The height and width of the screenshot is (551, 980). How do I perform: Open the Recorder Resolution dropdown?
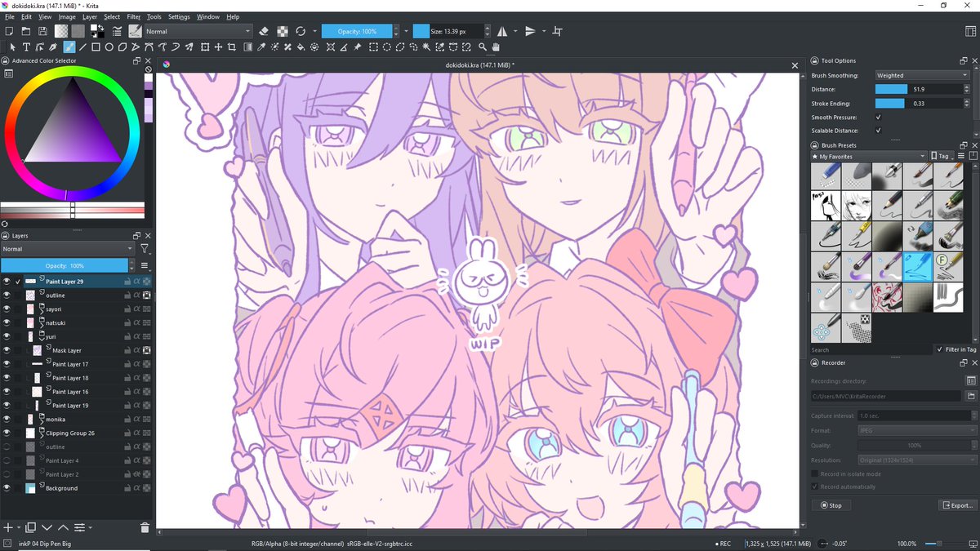[917, 460]
